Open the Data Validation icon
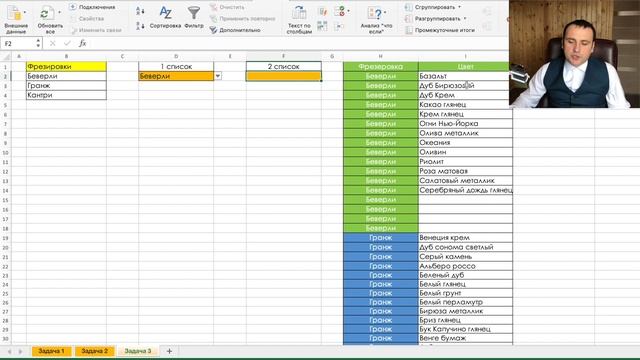The width and height of the screenshot is (640, 360). click(x=339, y=11)
